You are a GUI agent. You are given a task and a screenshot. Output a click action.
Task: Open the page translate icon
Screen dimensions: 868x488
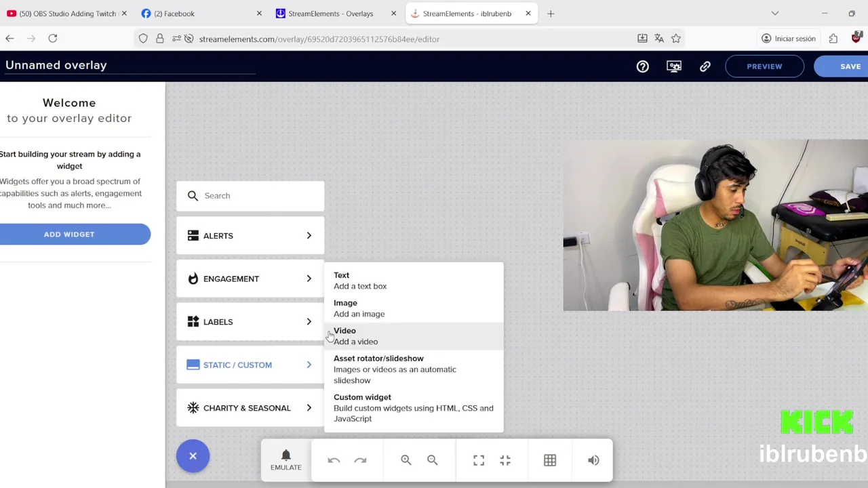click(659, 39)
